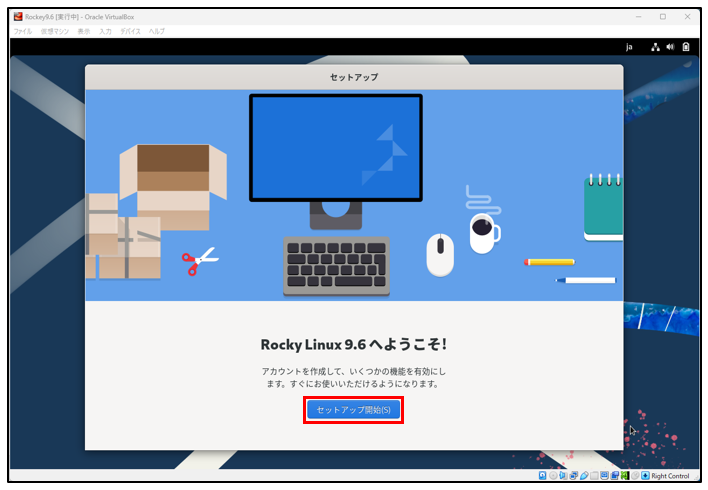This screenshot has width=708, height=490.
Task: Click the Right Control host key indicator
Action: [670, 475]
